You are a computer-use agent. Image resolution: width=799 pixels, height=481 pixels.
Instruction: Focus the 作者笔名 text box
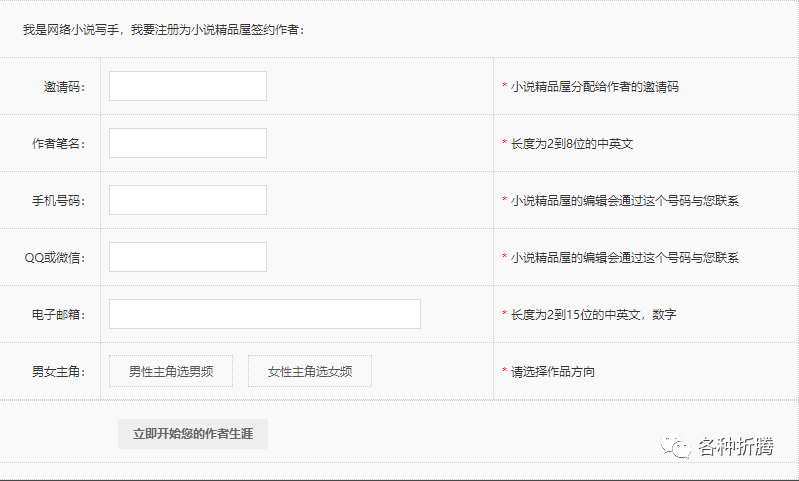(188, 143)
